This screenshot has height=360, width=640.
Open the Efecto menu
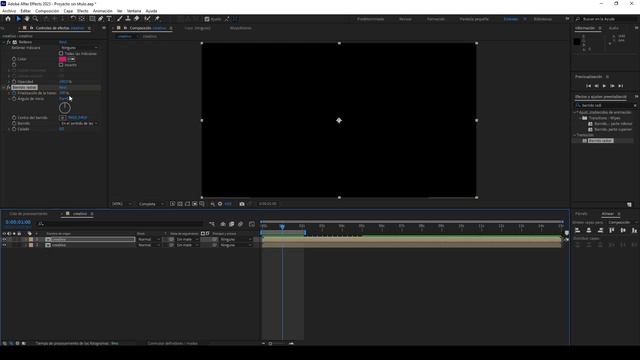[82, 11]
